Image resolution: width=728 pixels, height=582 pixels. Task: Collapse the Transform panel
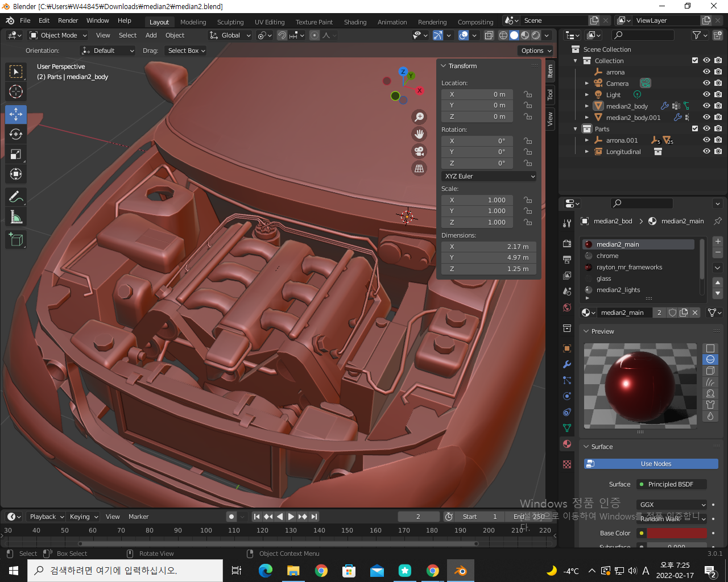444,66
